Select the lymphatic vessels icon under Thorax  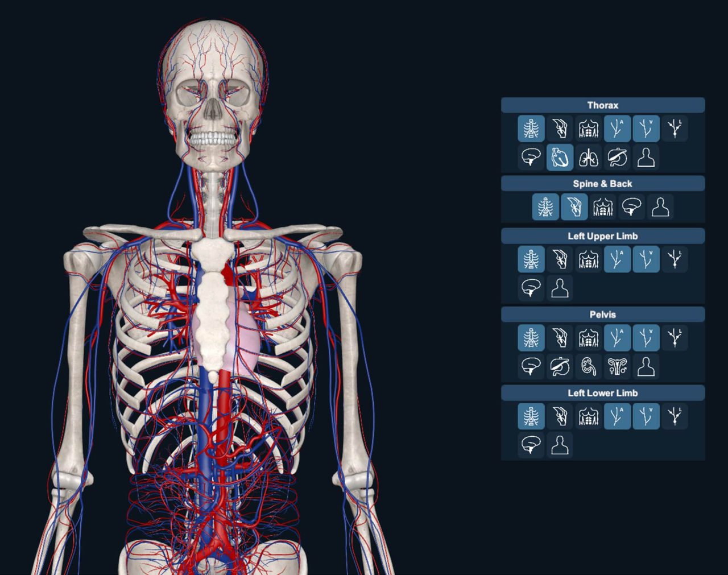click(x=675, y=129)
